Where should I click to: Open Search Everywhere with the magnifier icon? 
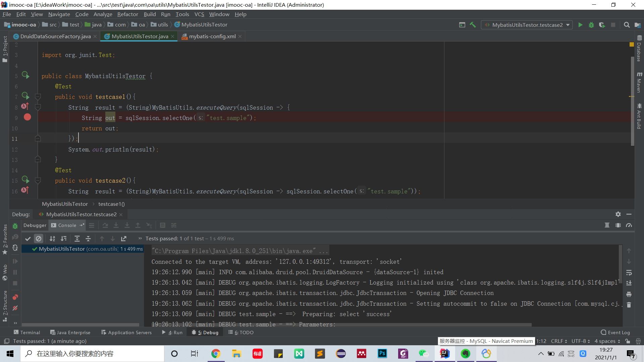pos(627,25)
